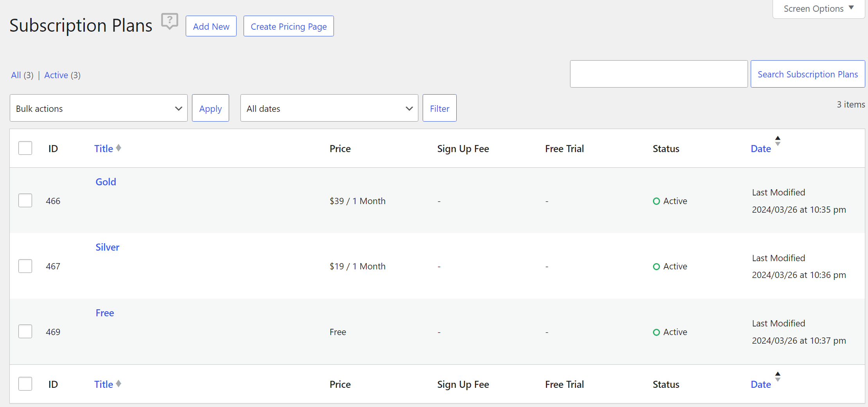868x407 pixels.
Task: Tick the select-all checkbox in table header
Action: click(25, 148)
